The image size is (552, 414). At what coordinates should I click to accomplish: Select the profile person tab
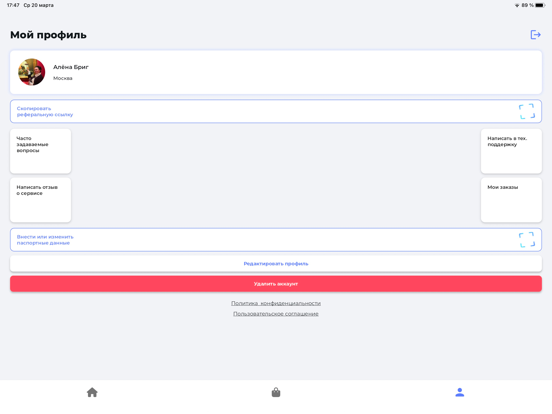pyautogui.click(x=459, y=392)
